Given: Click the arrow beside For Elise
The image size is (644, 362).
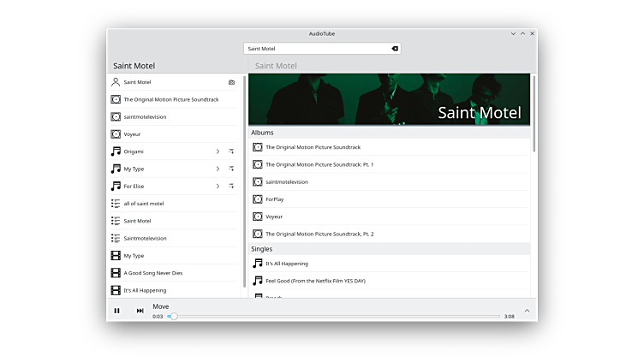Looking at the screenshot, I should click(x=218, y=186).
